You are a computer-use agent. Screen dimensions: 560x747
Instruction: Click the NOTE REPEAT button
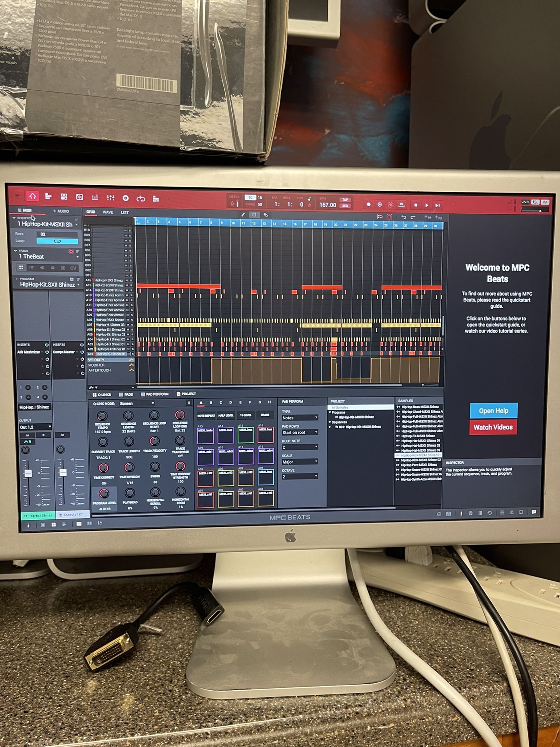[x=206, y=416]
